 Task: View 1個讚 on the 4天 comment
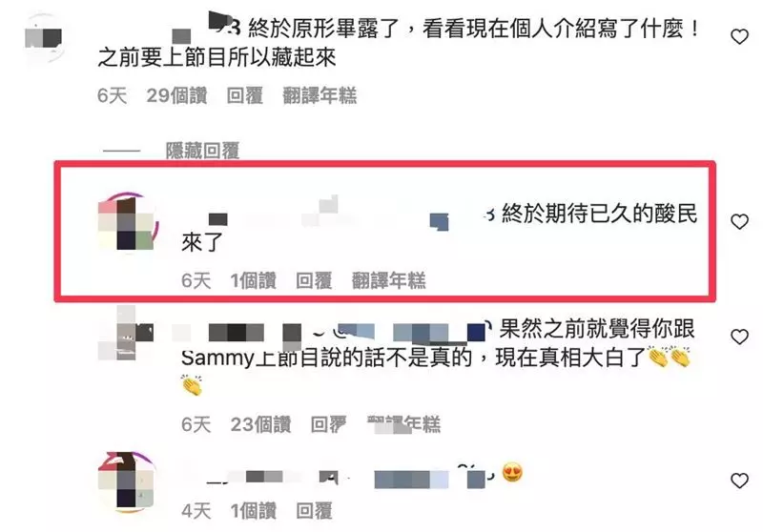coord(253,511)
